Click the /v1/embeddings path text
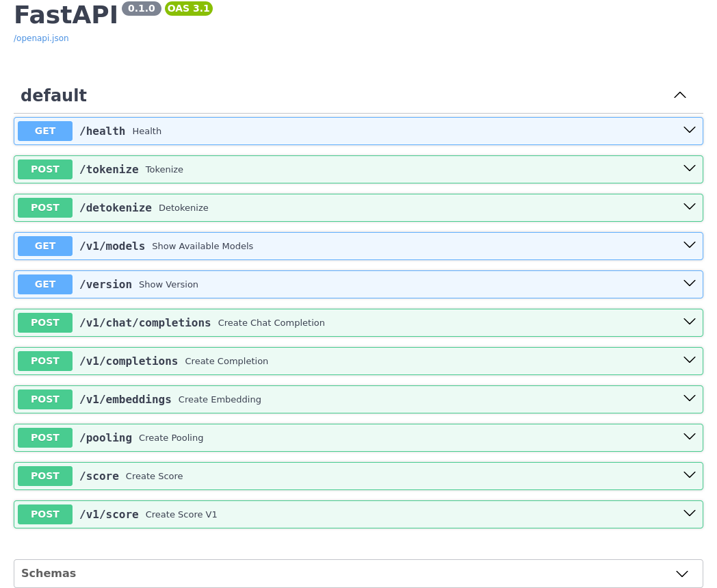This screenshot has width=717, height=588. [125, 400]
